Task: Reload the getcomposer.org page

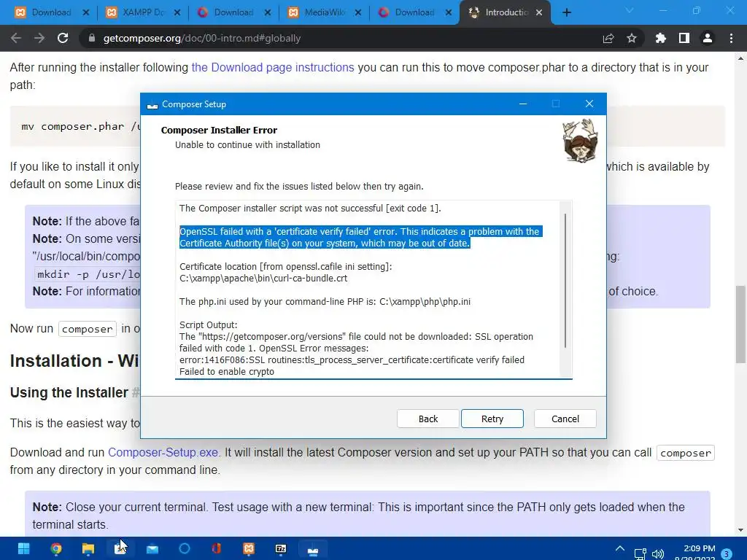Action: [x=63, y=38]
